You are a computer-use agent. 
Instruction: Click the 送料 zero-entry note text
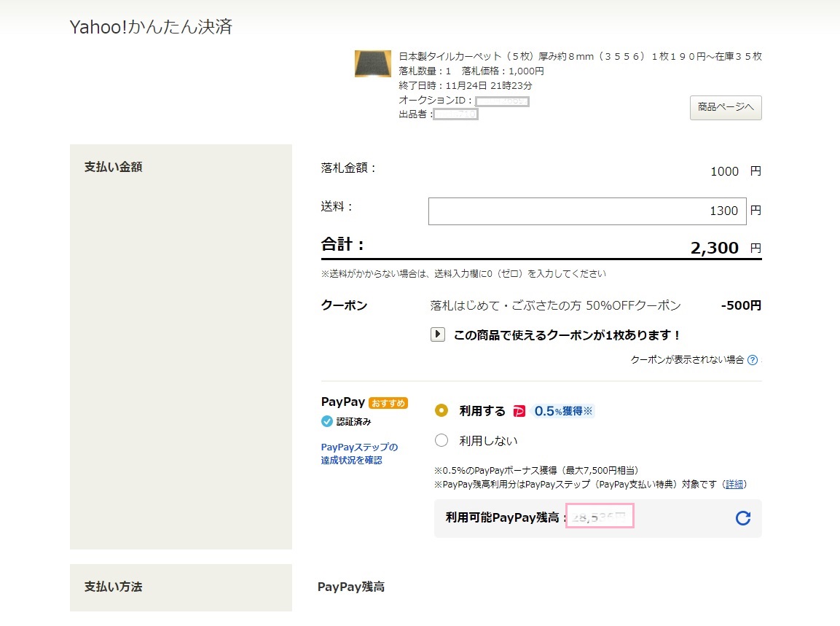point(463,274)
